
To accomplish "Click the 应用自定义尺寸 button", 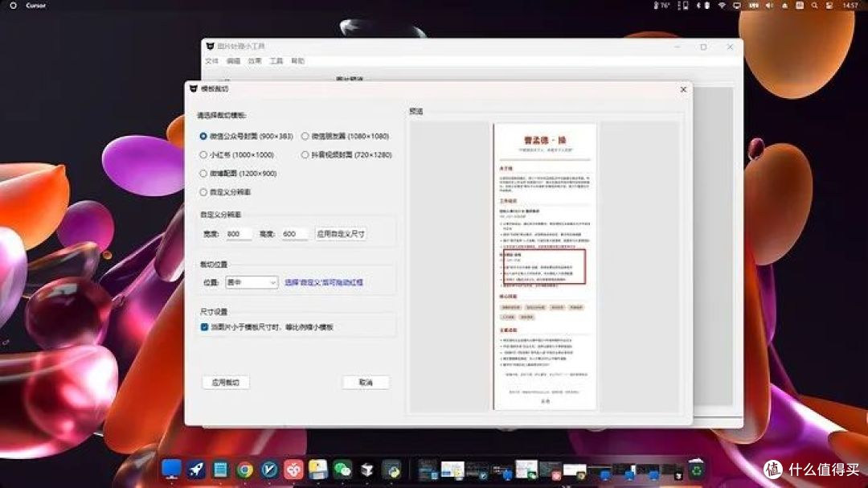I will [341, 234].
